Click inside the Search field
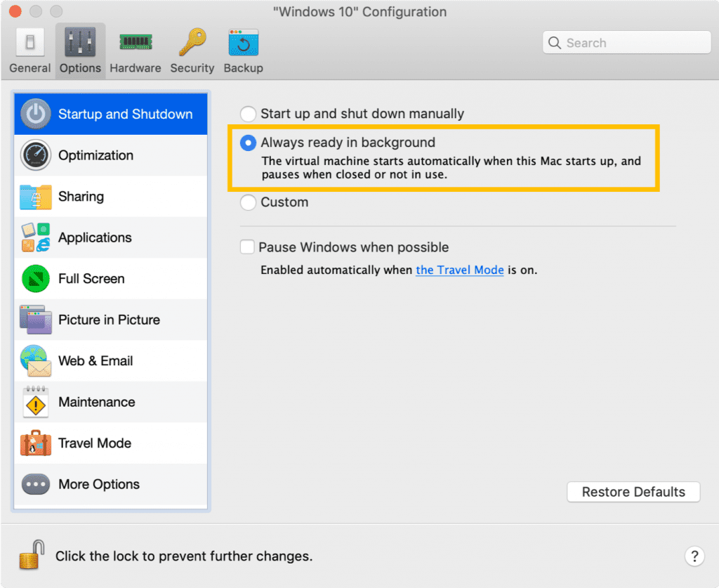Viewport: 719px width, 588px height. (626, 42)
